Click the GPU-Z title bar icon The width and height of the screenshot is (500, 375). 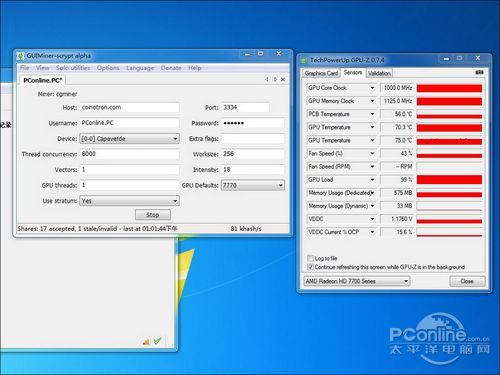304,60
